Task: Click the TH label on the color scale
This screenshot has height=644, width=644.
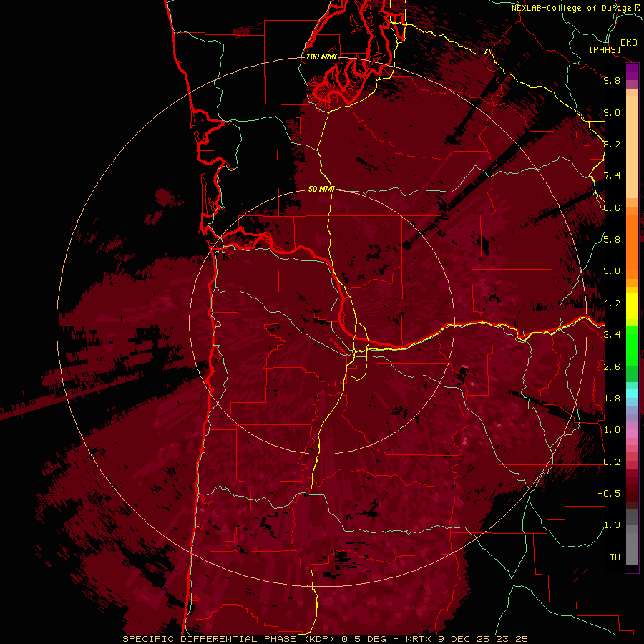Action: point(615,557)
